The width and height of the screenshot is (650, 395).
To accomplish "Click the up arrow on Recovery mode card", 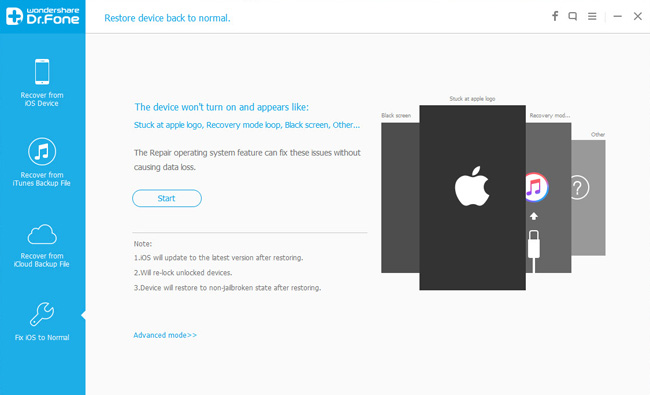I will (x=534, y=216).
